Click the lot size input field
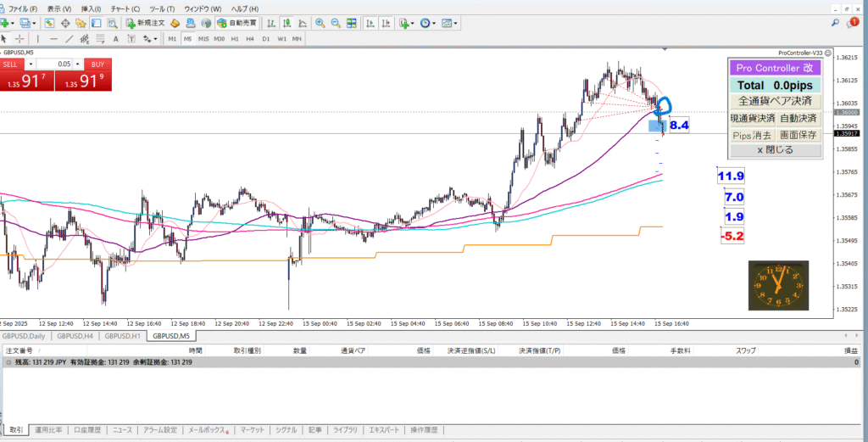Screen dimensions: 868x442 [55, 64]
